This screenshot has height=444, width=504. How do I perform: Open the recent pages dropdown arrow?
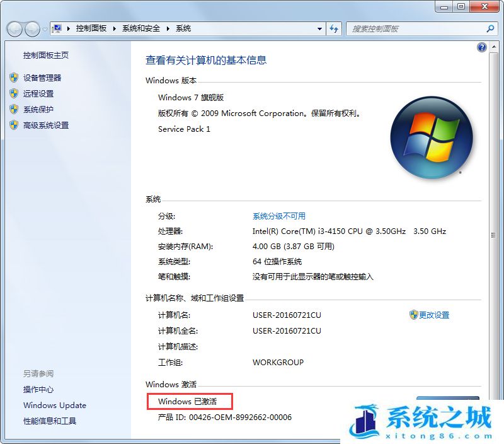(45, 29)
